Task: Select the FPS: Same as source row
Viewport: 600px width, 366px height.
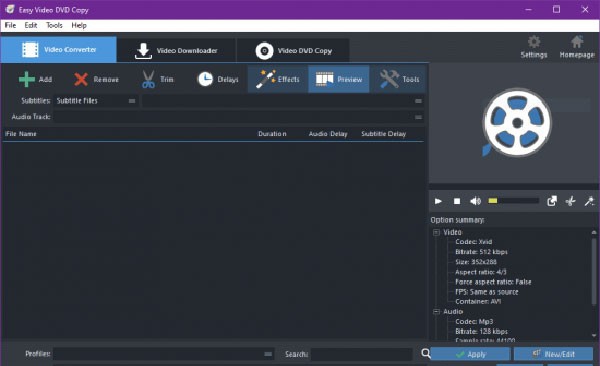Action: 487,292
